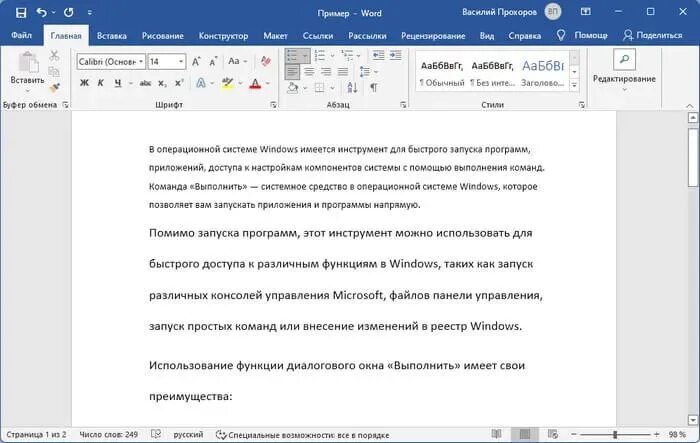The height and width of the screenshot is (443, 700).
Task: Show paragraph marks with ¶ icon
Action: click(374, 88)
